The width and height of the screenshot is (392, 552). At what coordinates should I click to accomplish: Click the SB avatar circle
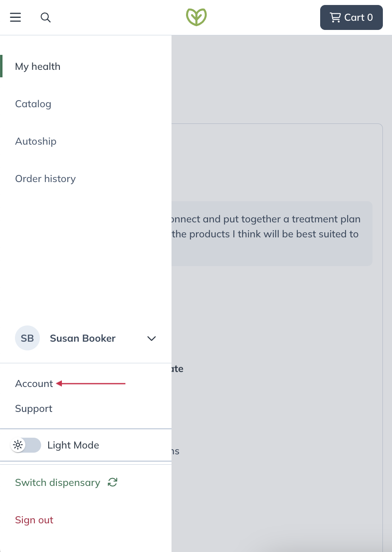pyautogui.click(x=27, y=338)
